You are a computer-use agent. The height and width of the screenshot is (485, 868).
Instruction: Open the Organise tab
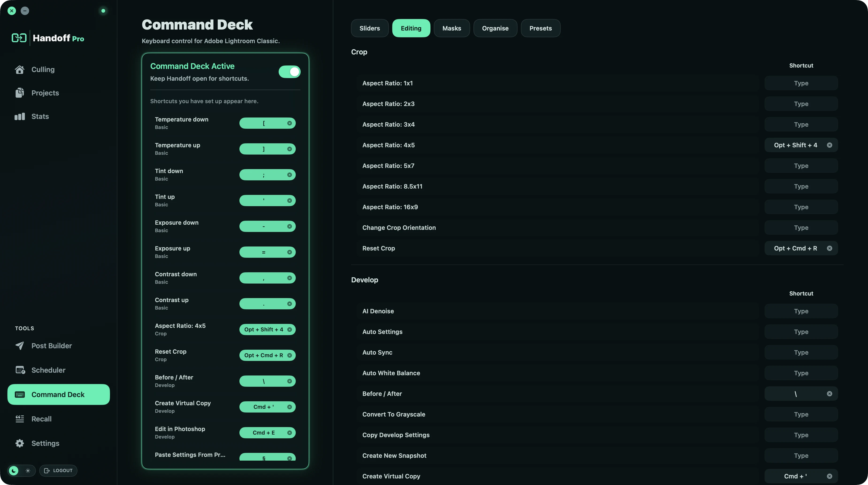point(495,28)
